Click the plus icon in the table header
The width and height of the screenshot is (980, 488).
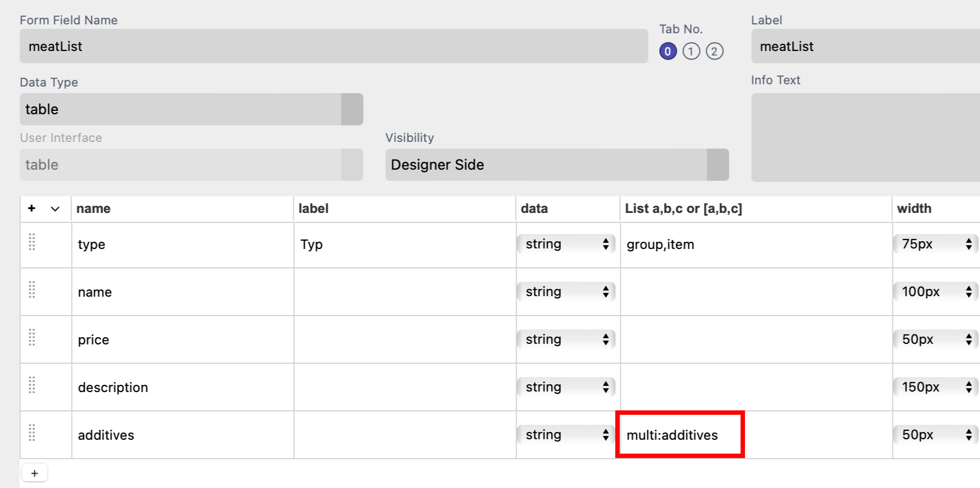coord(32,209)
